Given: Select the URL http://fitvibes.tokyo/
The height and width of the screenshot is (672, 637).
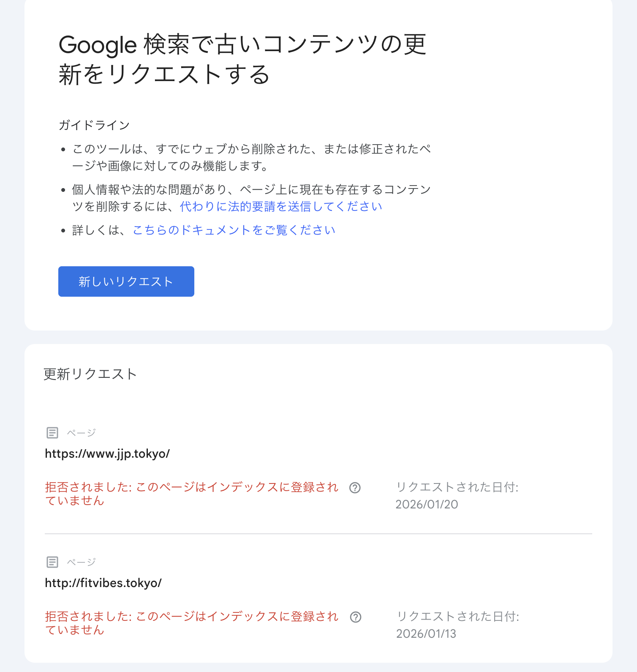Looking at the screenshot, I should [x=103, y=583].
